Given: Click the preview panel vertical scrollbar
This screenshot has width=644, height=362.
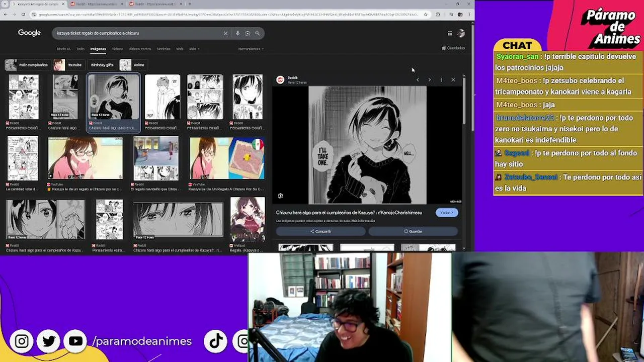Looking at the screenshot, I should click(x=464, y=101).
